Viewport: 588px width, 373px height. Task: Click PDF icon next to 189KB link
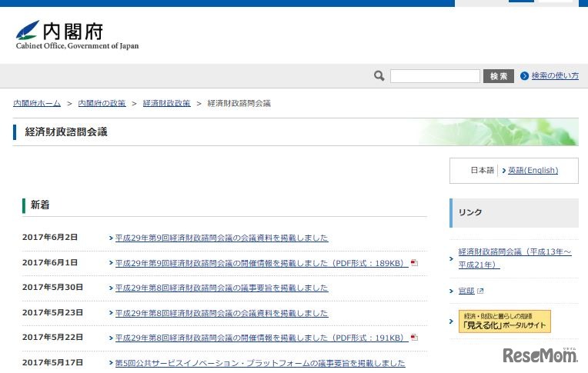pos(414,263)
